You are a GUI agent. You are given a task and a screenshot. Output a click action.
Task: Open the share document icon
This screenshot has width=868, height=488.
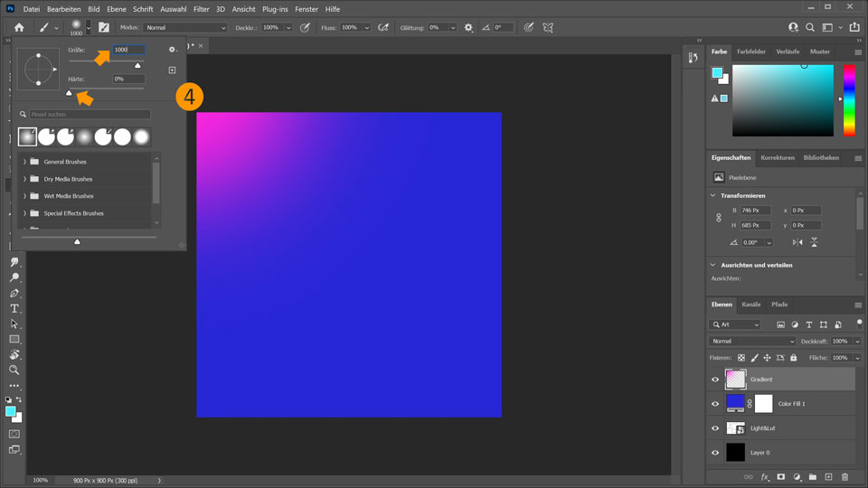854,27
